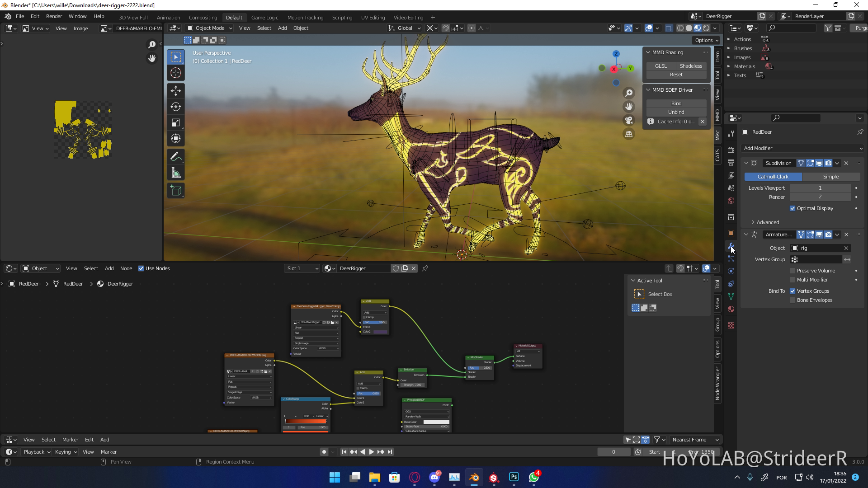Select the Move tool in viewport toolbar

[176, 91]
